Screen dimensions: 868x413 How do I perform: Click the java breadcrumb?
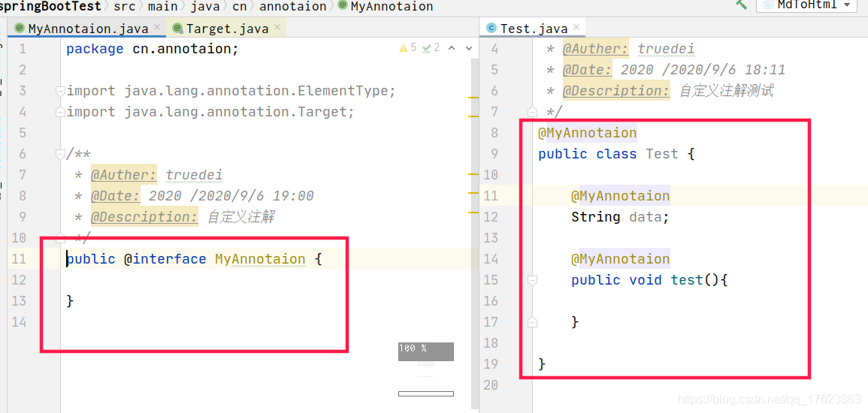point(204,6)
